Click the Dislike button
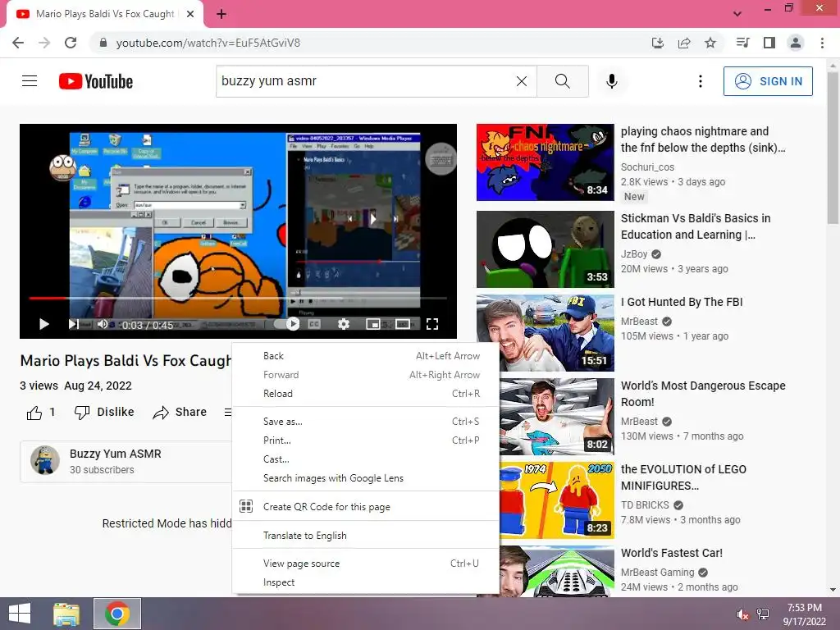Viewport: 840px width, 630px height. 104,413
